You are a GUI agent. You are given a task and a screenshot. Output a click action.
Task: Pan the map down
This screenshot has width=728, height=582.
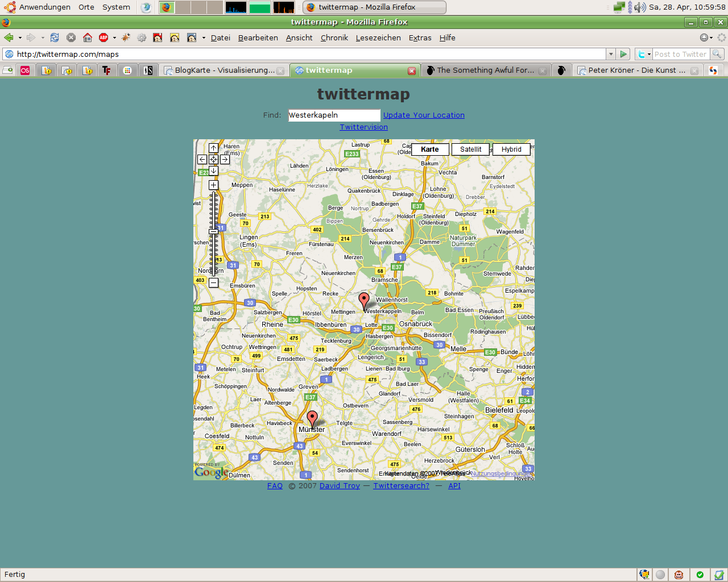click(x=213, y=171)
